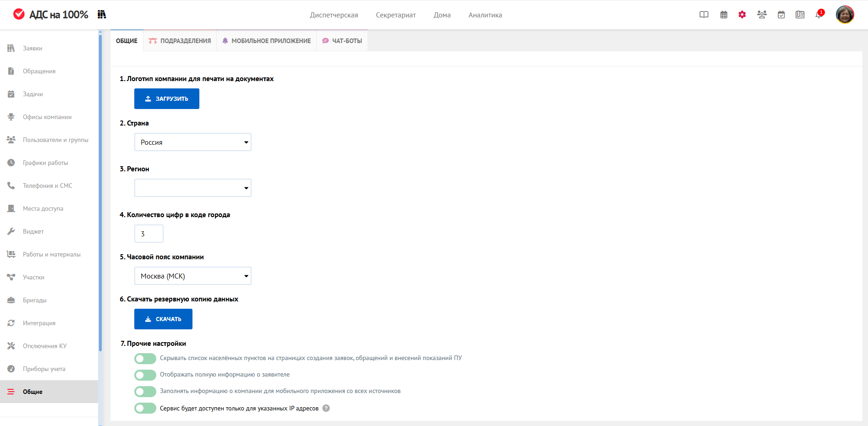
Task: Click the newspaper icon in top bar
Action: click(x=800, y=15)
